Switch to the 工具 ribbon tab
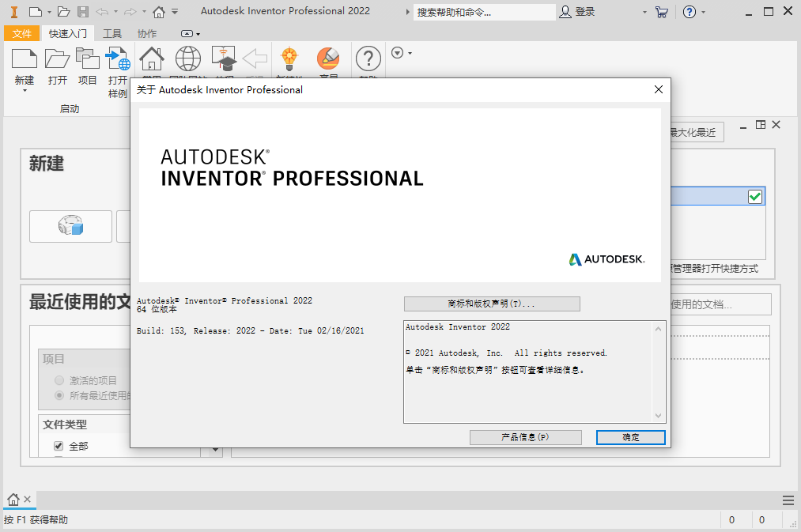Viewport: 801px width, 532px height. pos(111,33)
